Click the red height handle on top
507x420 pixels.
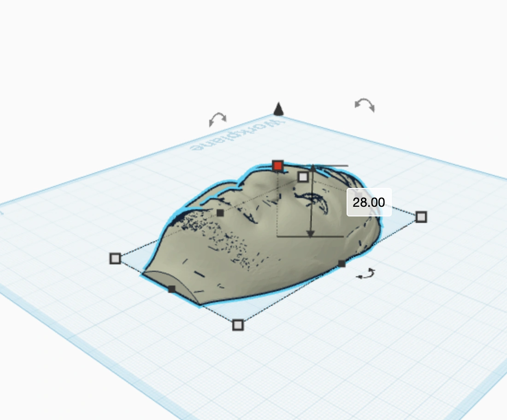pos(278,166)
